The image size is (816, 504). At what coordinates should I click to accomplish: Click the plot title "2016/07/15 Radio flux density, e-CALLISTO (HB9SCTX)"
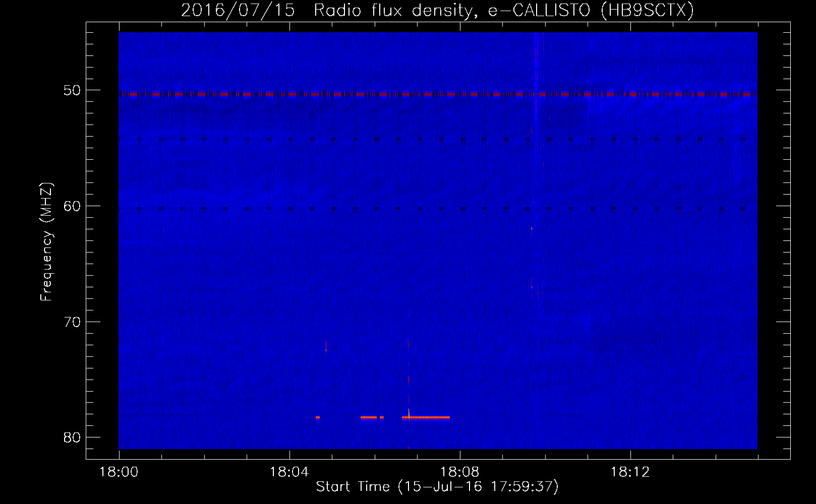tap(437, 10)
